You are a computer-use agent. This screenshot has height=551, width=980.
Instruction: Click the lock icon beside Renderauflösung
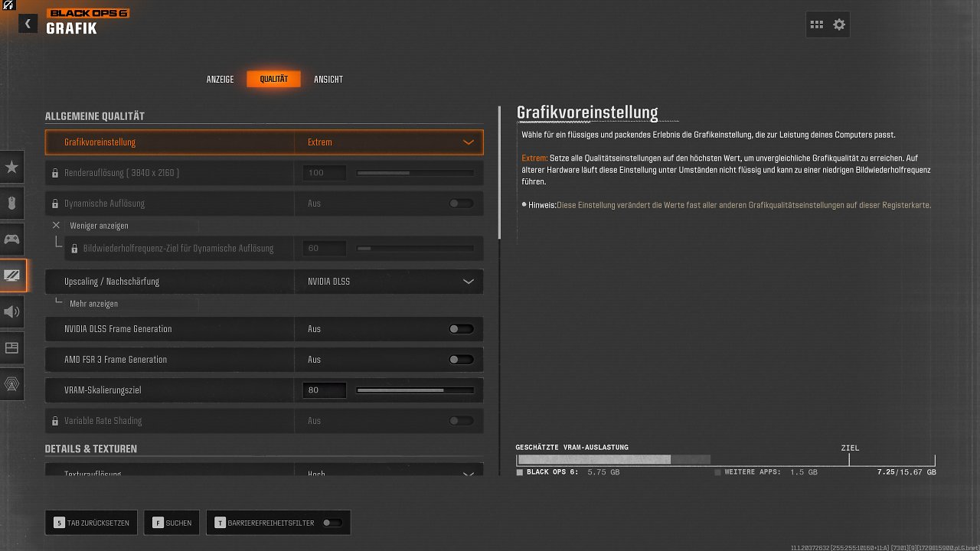pyautogui.click(x=55, y=173)
